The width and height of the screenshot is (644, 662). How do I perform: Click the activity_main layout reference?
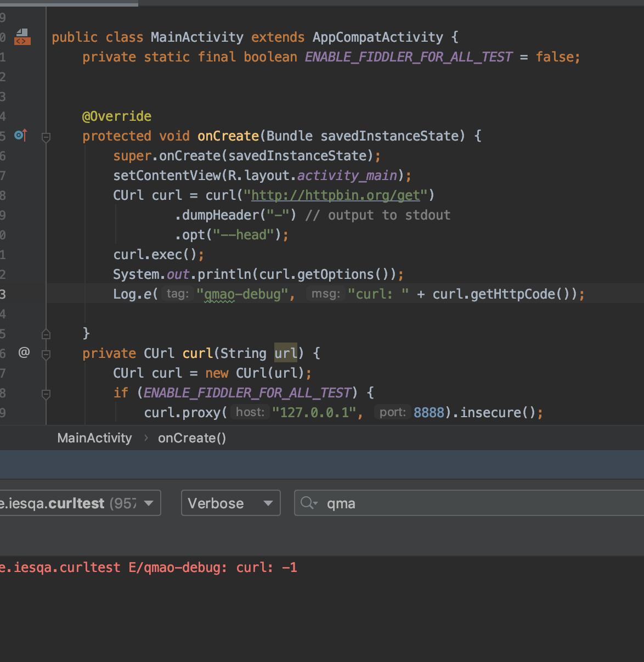pos(347,176)
